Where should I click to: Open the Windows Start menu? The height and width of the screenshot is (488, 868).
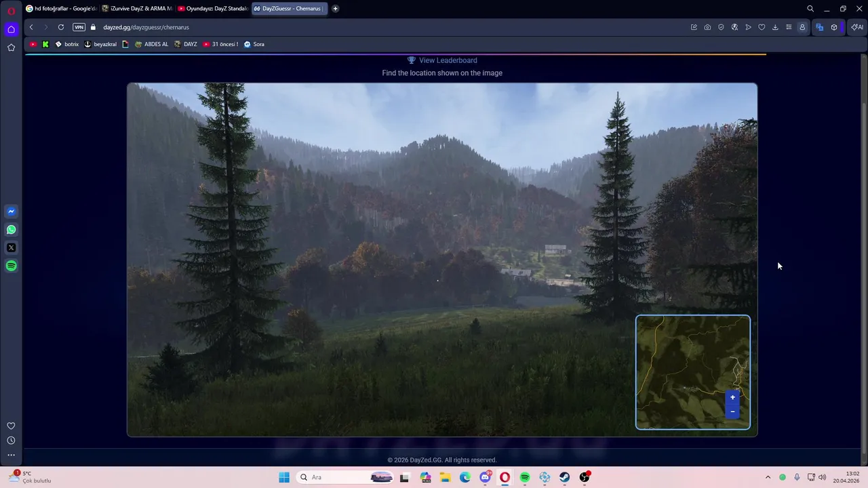click(284, 477)
